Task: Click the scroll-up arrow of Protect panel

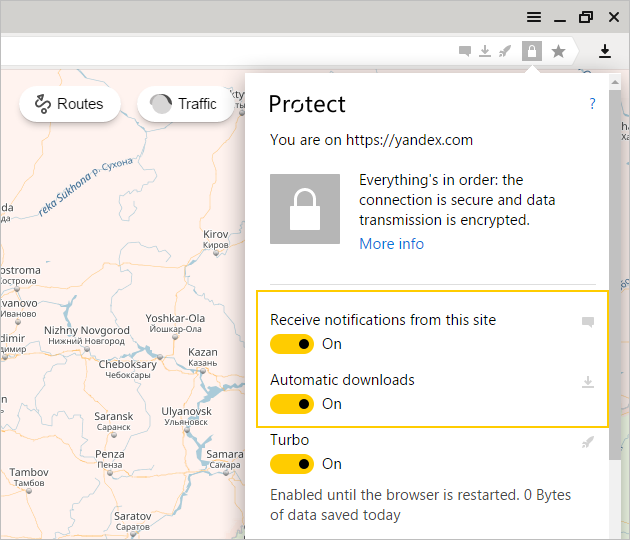Action: (x=615, y=82)
